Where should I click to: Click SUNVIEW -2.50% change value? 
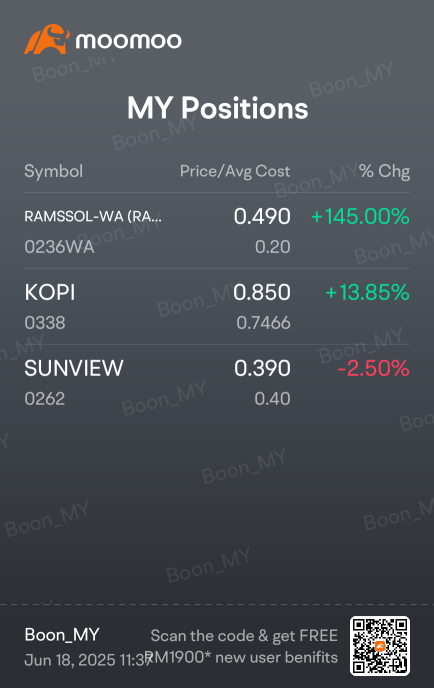click(373, 368)
